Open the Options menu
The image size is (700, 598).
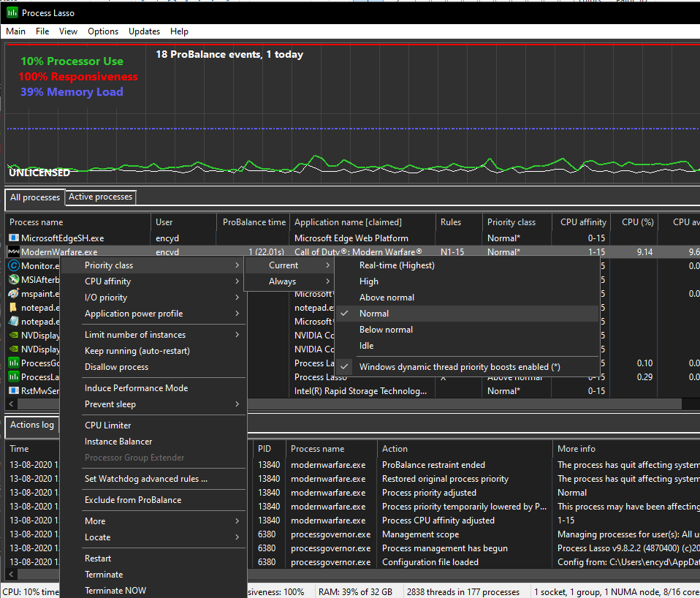pyautogui.click(x=103, y=31)
